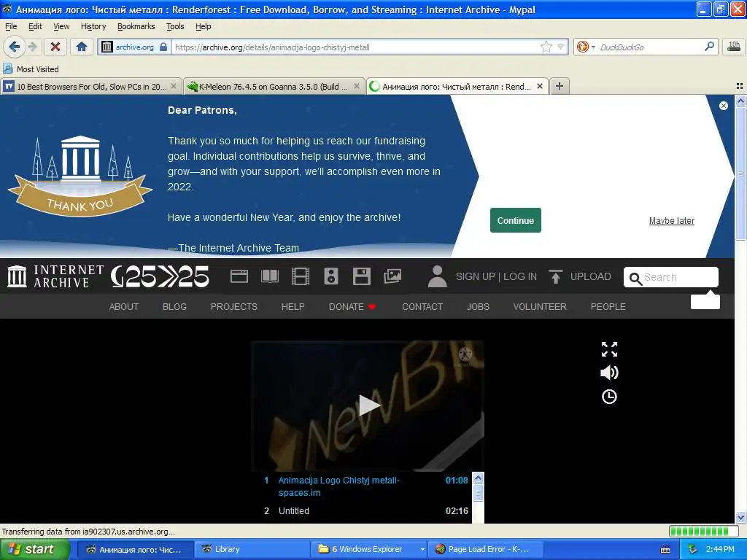The width and height of the screenshot is (747, 560).
Task: Open the Texts book icon
Action: click(x=270, y=276)
